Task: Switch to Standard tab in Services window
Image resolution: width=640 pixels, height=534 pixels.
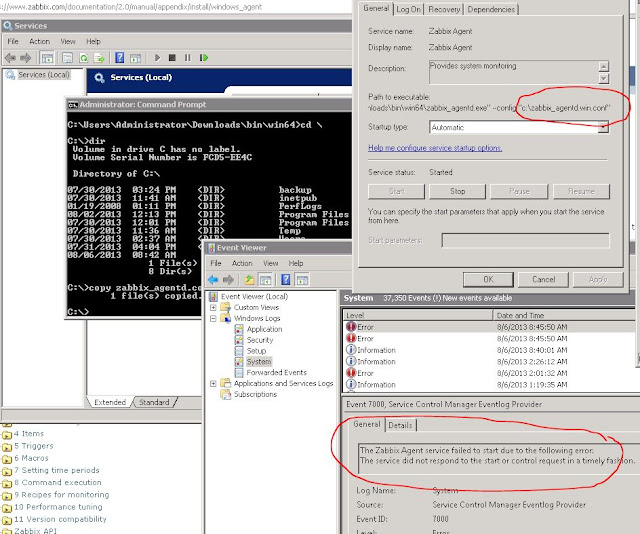Action: click(x=154, y=402)
